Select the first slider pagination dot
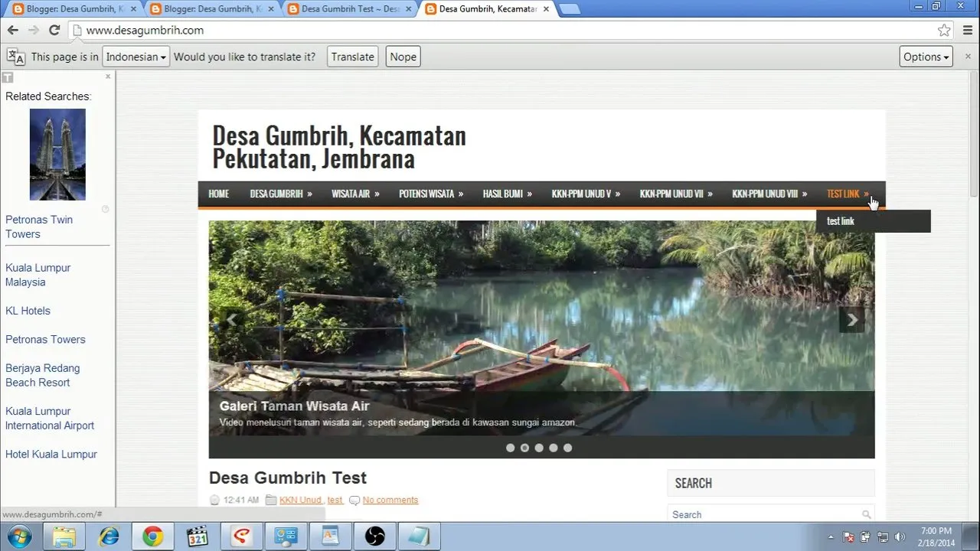Screen dimensions: 980x551 tap(511, 448)
